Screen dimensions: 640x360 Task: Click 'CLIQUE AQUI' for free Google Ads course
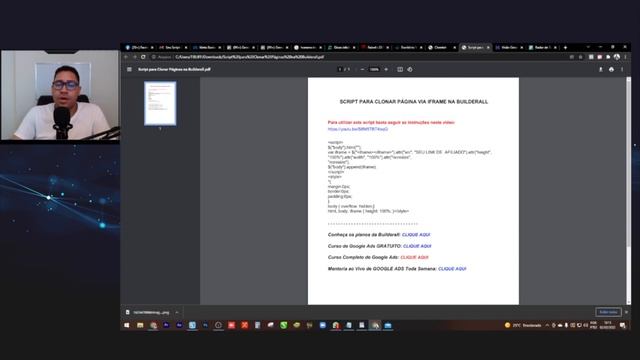pos(417,246)
